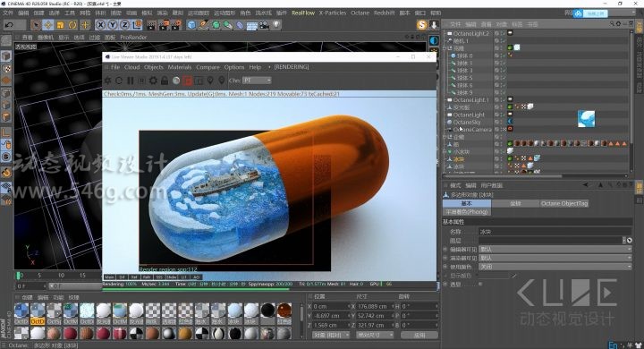This screenshot has width=644, height=349.
Task: Click the Undo arrow icon
Action: [9, 25]
